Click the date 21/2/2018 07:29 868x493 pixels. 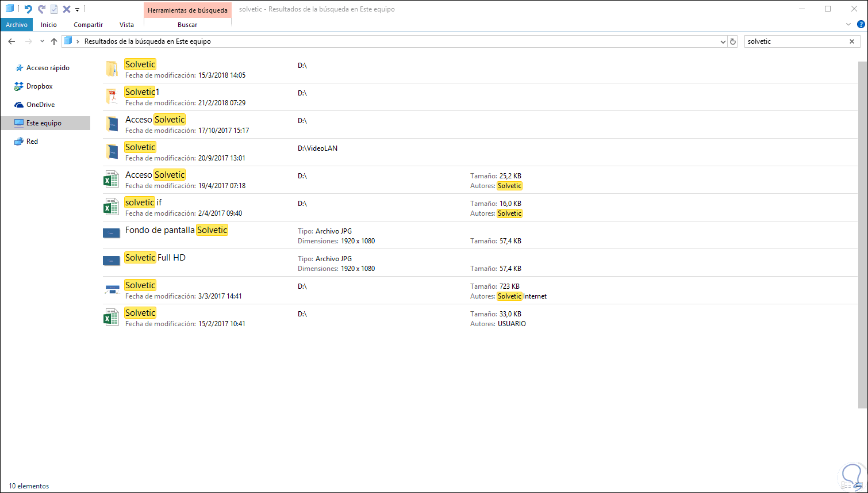[222, 103]
